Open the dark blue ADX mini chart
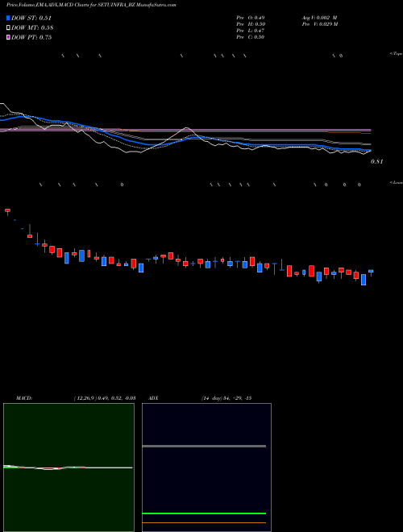403x532 pixels. pos(206,468)
